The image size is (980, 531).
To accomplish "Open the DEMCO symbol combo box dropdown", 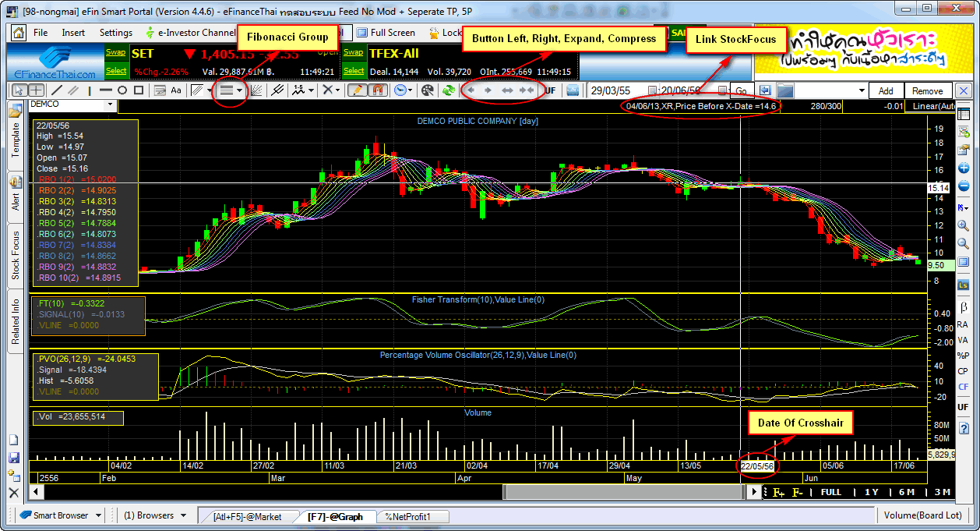I will coord(110,104).
